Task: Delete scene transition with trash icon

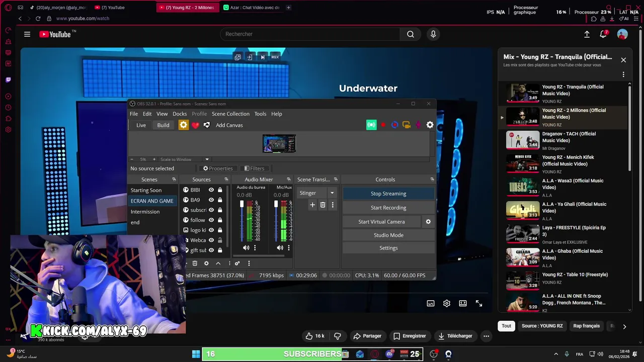Action: coord(323,205)
